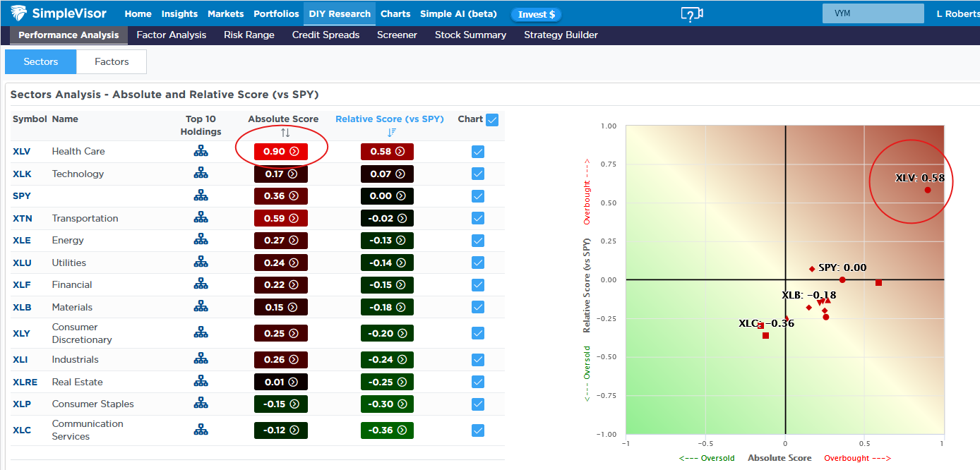Open Top 10 Holdings for Energy

[201, 240]
